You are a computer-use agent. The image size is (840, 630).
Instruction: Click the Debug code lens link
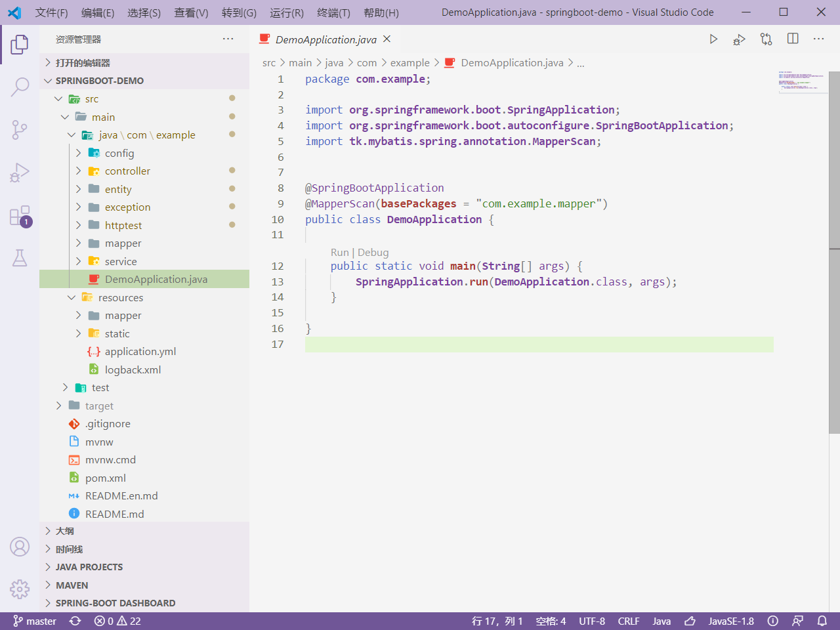tap(373, 253)
